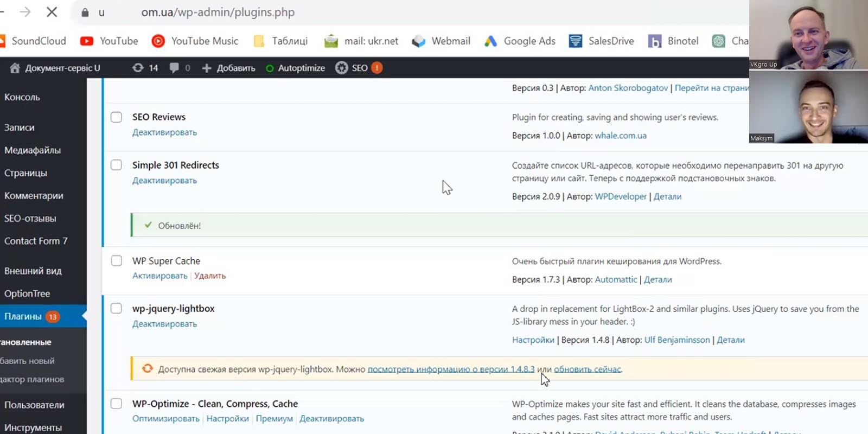The image size is (868, 434).
Task: Open the YouTube bookmark icon
Action: click(86, 41)
